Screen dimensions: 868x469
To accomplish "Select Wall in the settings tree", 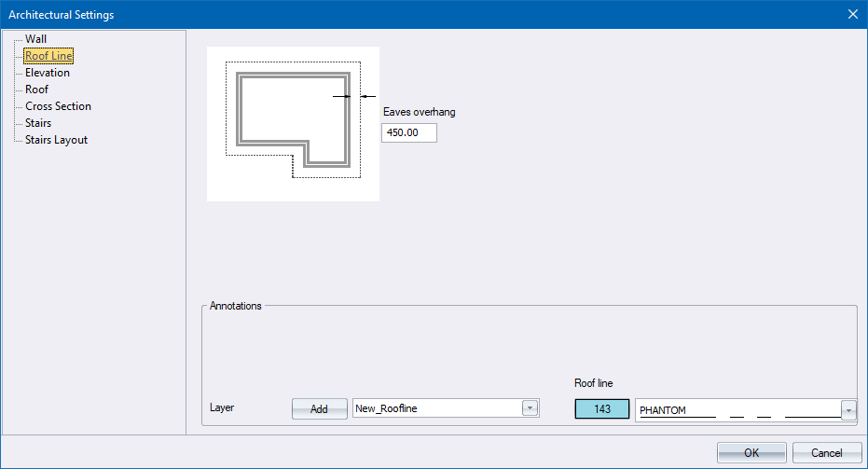I will click(x=35, y=39).
